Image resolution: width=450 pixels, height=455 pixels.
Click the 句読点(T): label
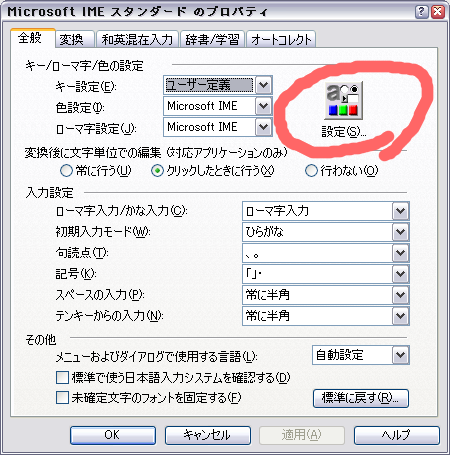pyautogui.click(x=82, y=253)
